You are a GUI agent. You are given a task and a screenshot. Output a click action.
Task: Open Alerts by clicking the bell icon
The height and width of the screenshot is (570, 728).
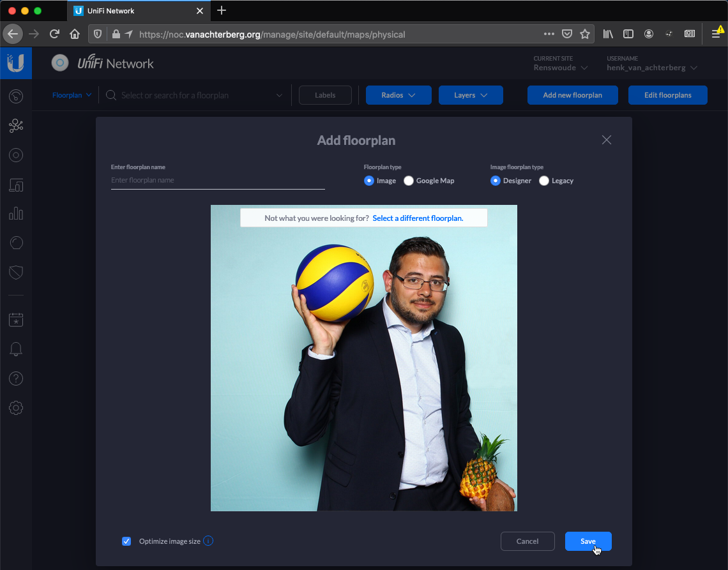(x=16, y=349)
